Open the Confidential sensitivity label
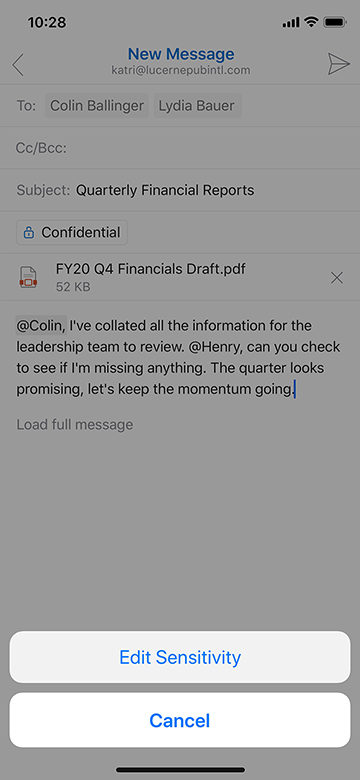 click(x=72, y=232)
